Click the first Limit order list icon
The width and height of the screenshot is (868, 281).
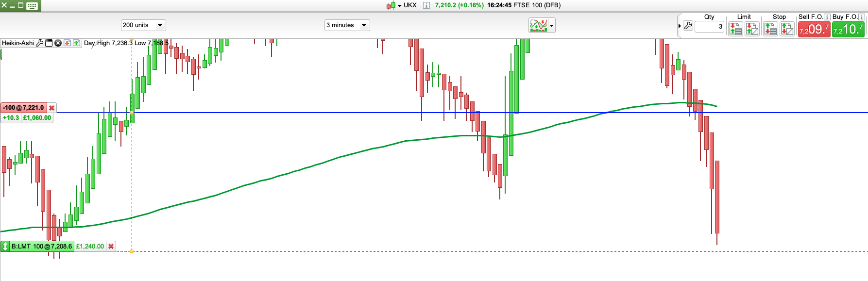pos(735,29)
